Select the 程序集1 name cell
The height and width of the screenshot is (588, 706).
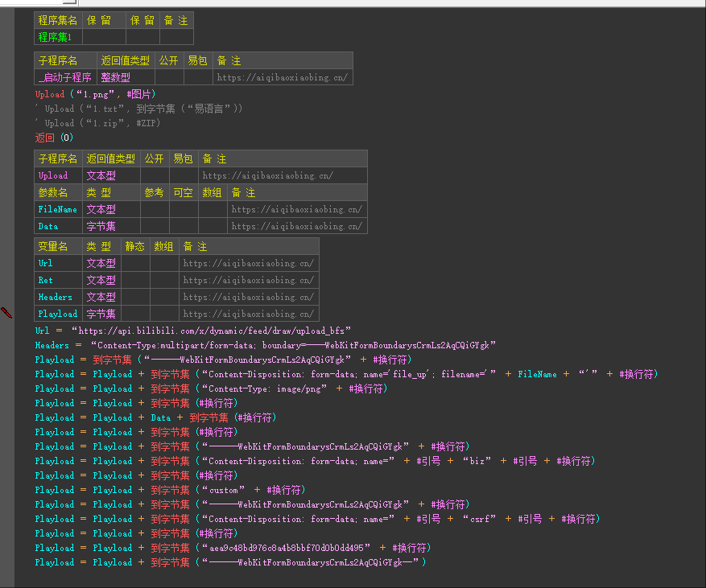(x=58, y=37)
